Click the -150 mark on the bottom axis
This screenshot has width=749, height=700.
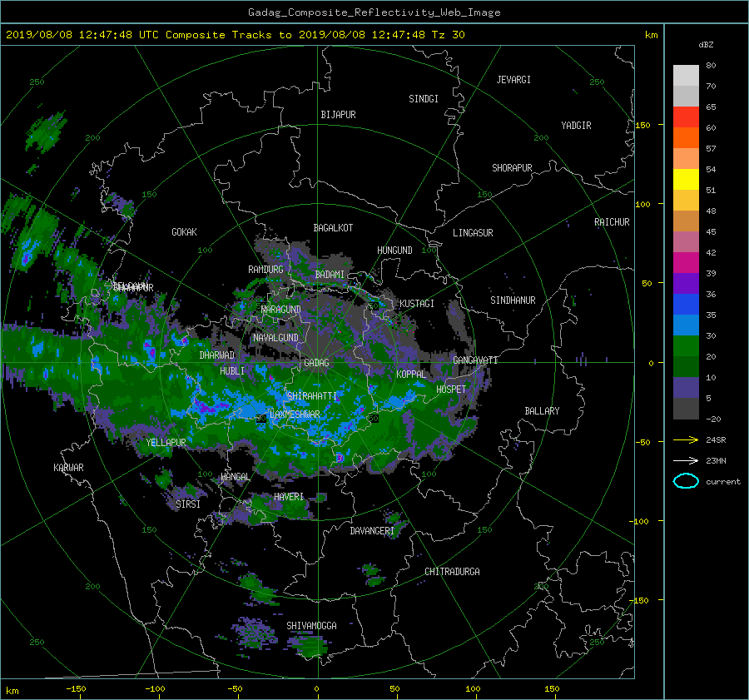[x=76, y=688]
